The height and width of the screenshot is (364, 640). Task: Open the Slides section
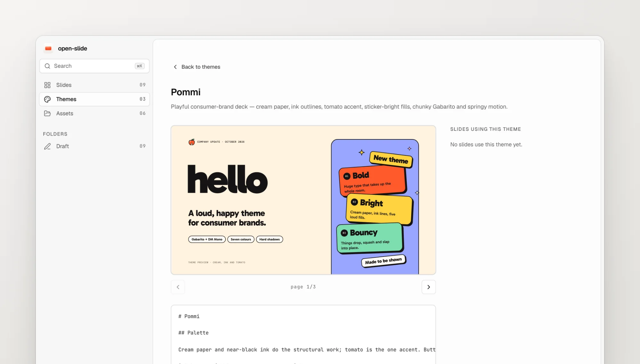point(94,85)
